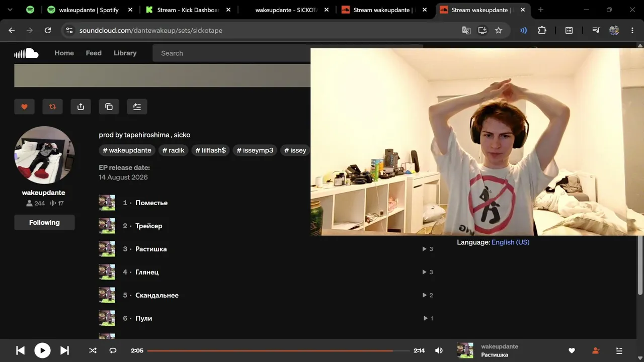644x362 pixels.
Task: Open the SoundCloud logo home link
Action: (x=26, y=53)
